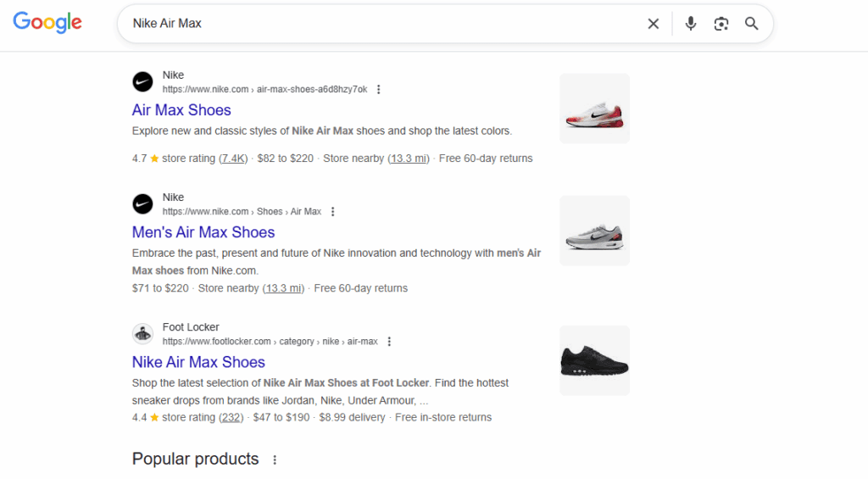This screenshot has height=479, width=868.
Task: Click the 232 store rating count
Action: pyautogui.click(x=231, y=417)
